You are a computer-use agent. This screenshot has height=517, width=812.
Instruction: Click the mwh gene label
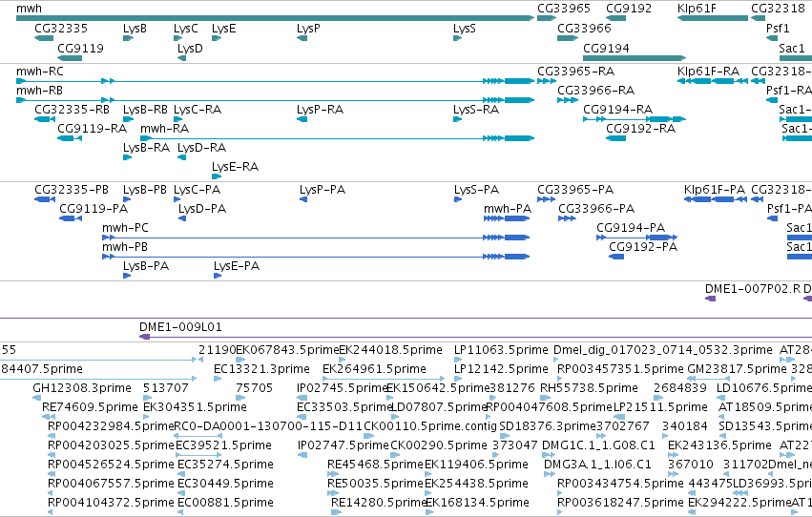(x=29, y=9)
